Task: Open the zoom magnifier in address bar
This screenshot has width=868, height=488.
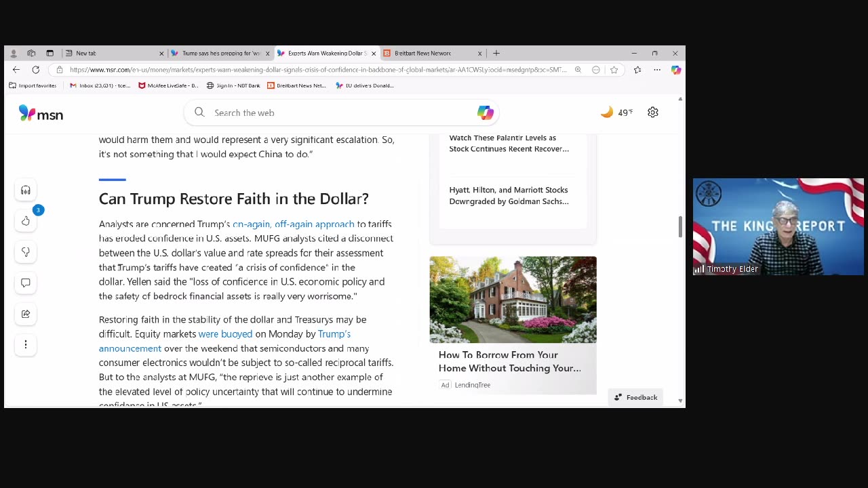Action: pyautogui.click(x=578, y=70)
